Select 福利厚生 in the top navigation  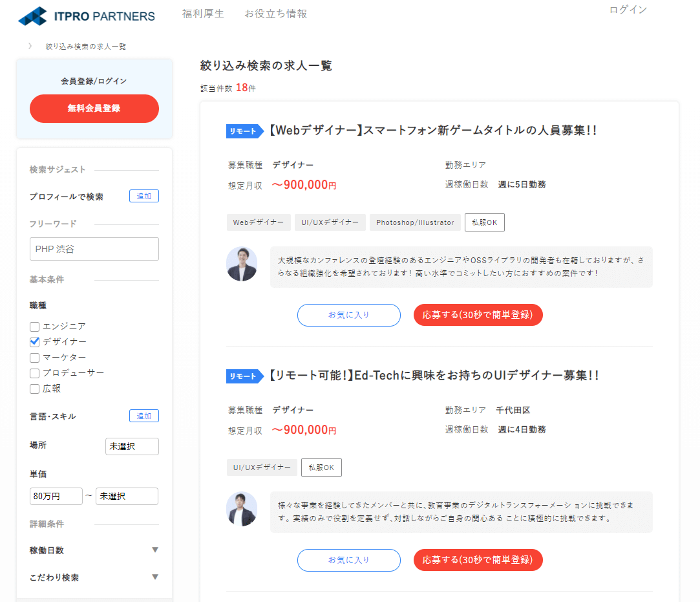[x=203, y=13]
